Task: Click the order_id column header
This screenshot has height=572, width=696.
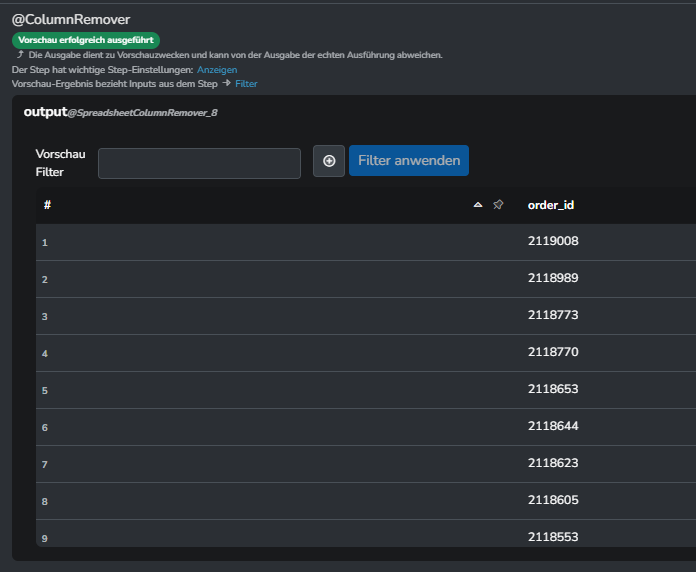Action: pos(550,205)
